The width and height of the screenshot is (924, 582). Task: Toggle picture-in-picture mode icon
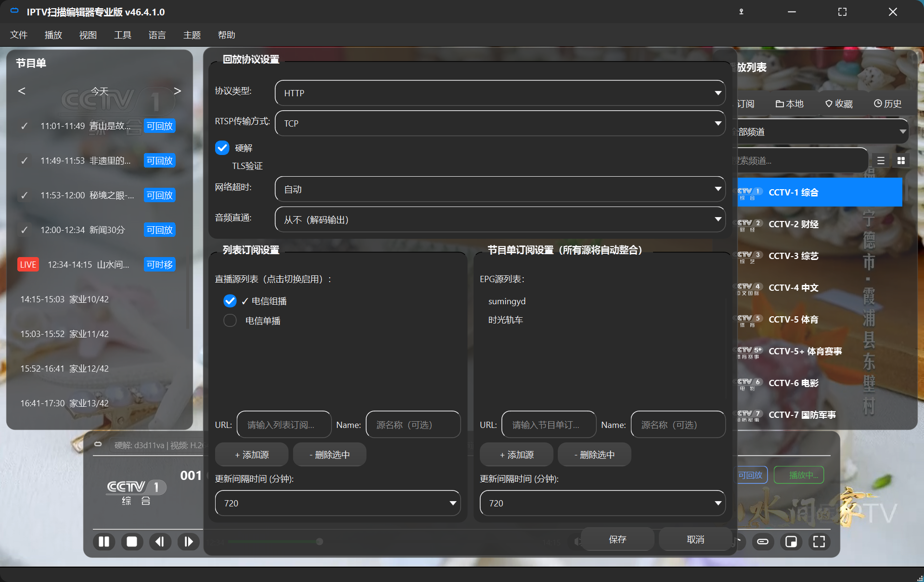tap(791, 542)
